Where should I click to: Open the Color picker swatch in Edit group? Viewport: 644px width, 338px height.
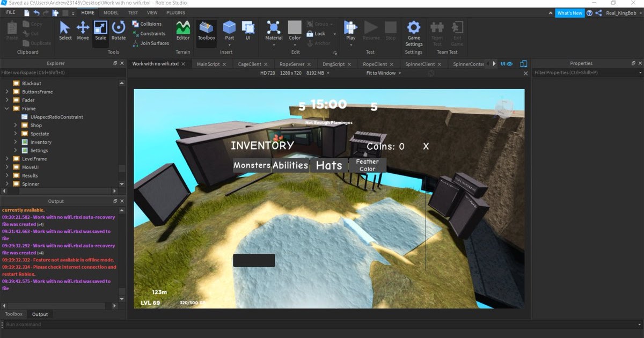click(x=295, y=27)
